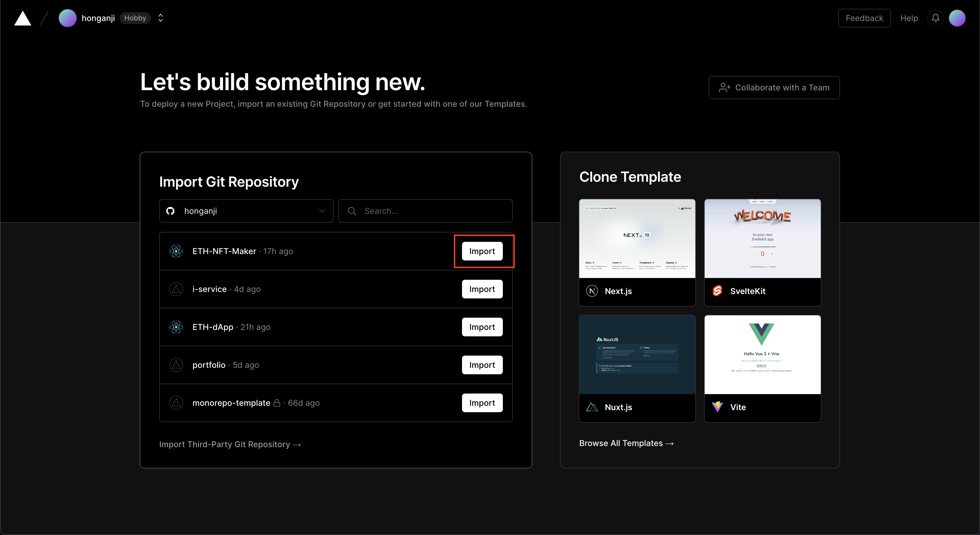Click the honganji account avatar in header
The image size is (980, 535).
pyautogui.click(x=67, y=18)
